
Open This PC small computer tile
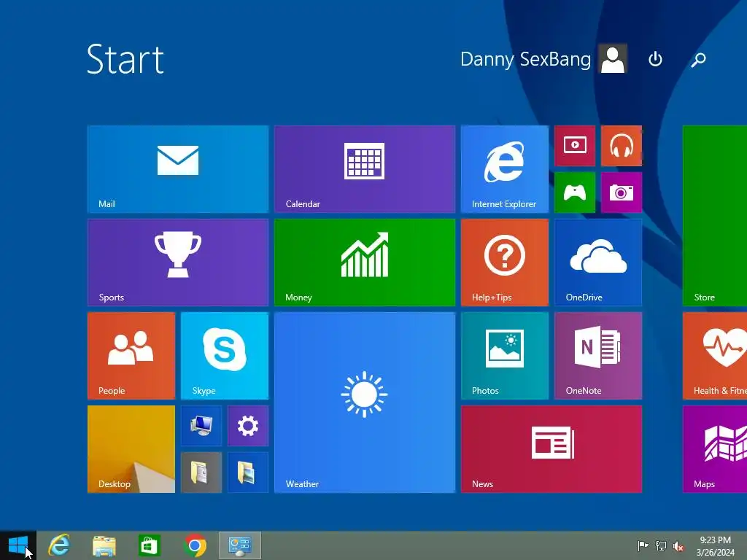pyautogui.click(x=201, y=426)
